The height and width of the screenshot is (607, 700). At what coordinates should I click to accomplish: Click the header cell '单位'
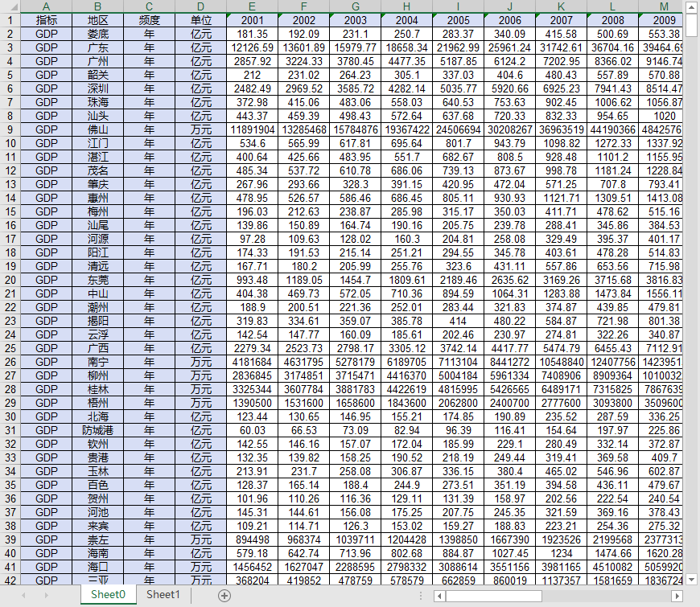pyautogui.click(x=201, y=21)
